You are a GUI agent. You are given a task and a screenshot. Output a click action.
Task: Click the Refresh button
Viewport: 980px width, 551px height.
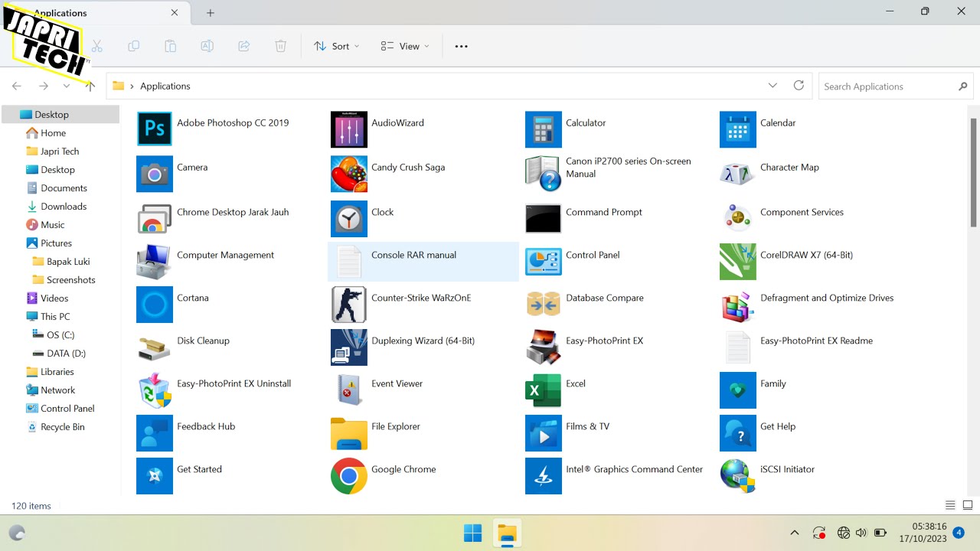click(x=799, y=86)
